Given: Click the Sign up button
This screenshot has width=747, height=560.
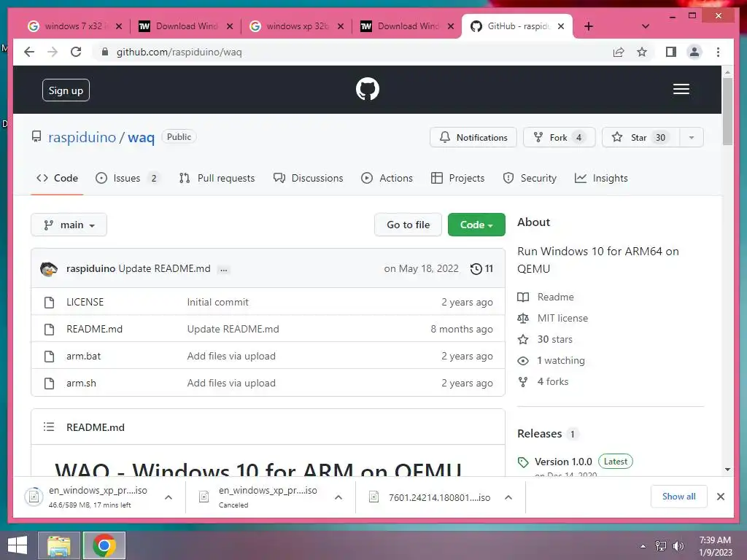Looking at the screenshot, I should [x=66, y=90].
